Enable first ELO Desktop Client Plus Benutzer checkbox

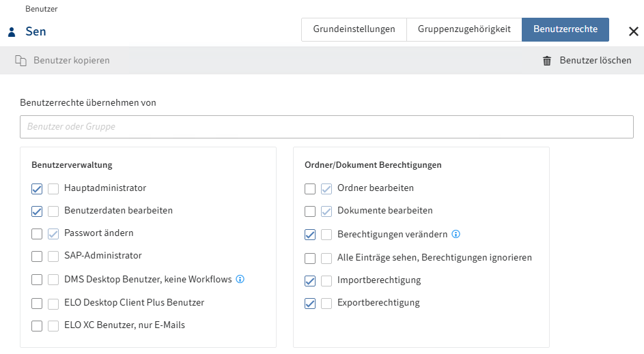click(x=37, y=304)
